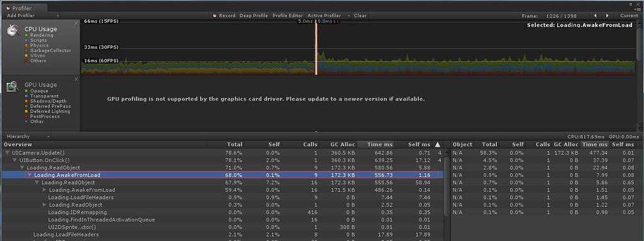Close the CPU Usage profiler module

click(x=76, y=23)
